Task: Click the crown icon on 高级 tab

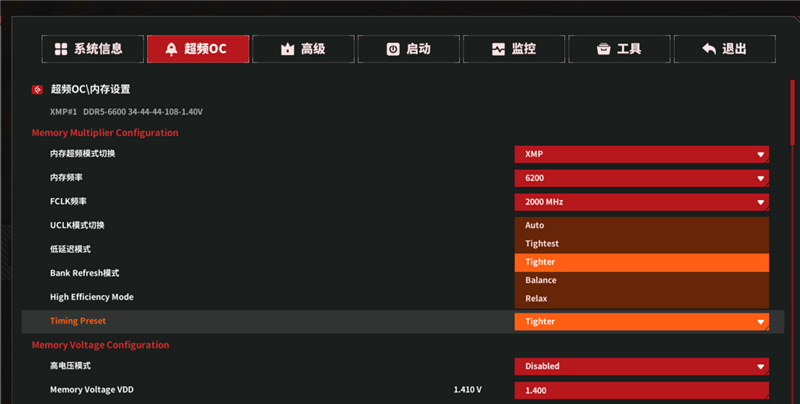Action: [x=288, y=49]
